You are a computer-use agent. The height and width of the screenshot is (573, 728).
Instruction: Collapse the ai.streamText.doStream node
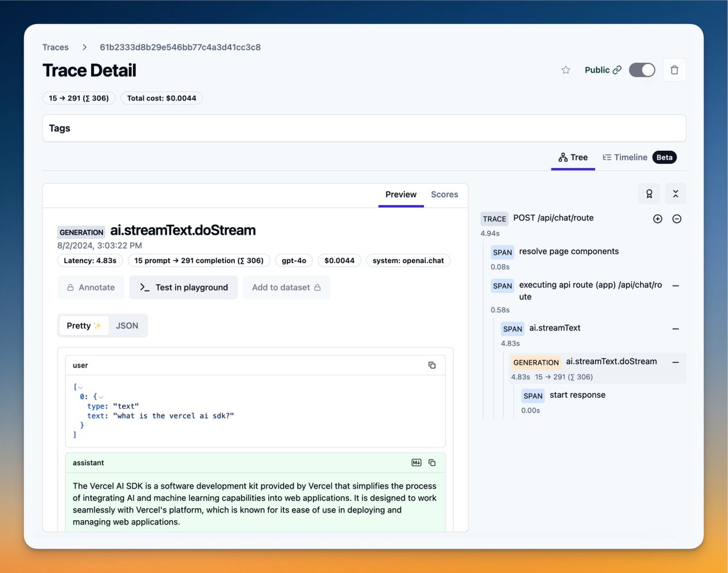point(675,362)
